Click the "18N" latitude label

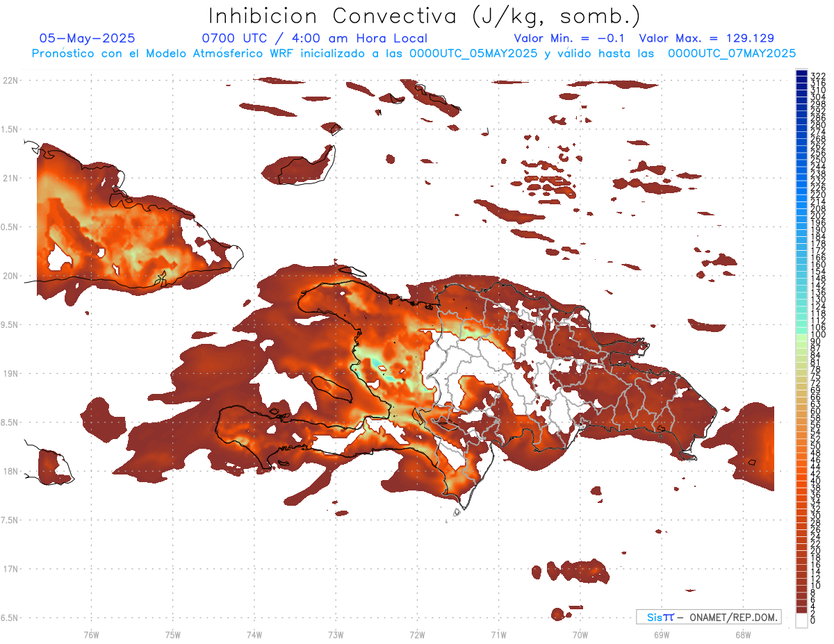(10, 471)
